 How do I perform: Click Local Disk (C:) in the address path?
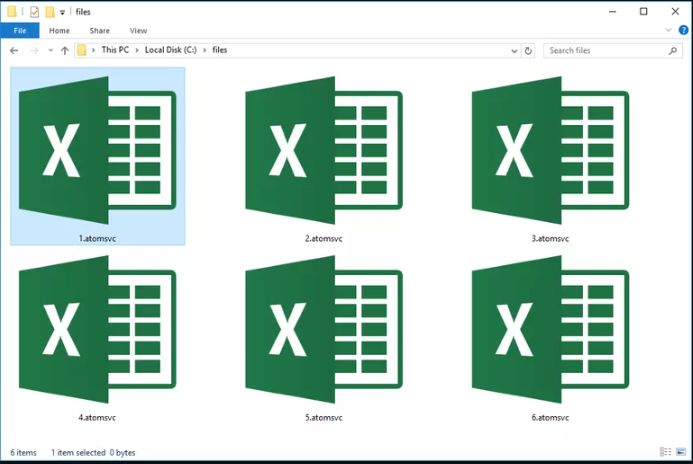tap(171, 50)
